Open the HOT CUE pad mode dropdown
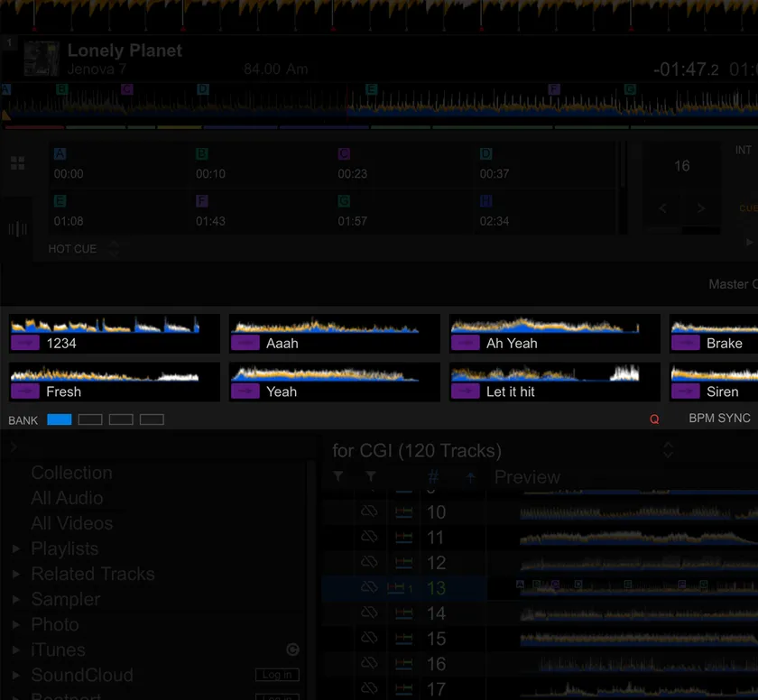 pos(115,249)
